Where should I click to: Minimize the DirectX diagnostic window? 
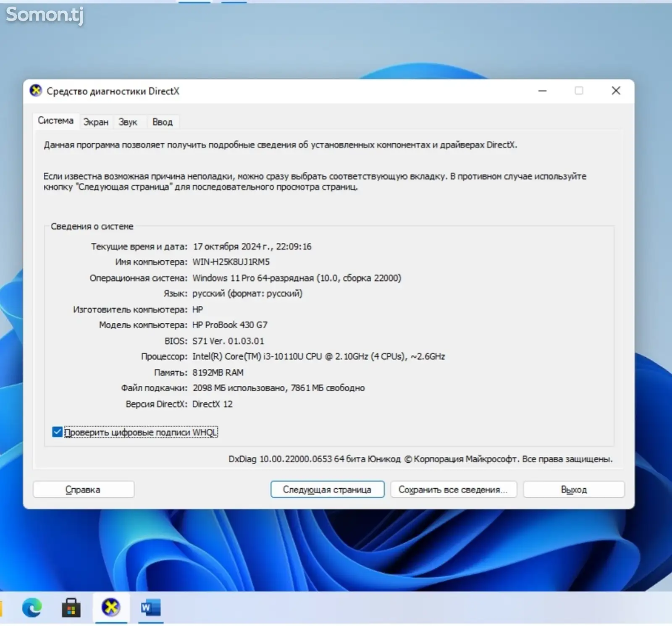pyautogui.click(x=543, y=91)
